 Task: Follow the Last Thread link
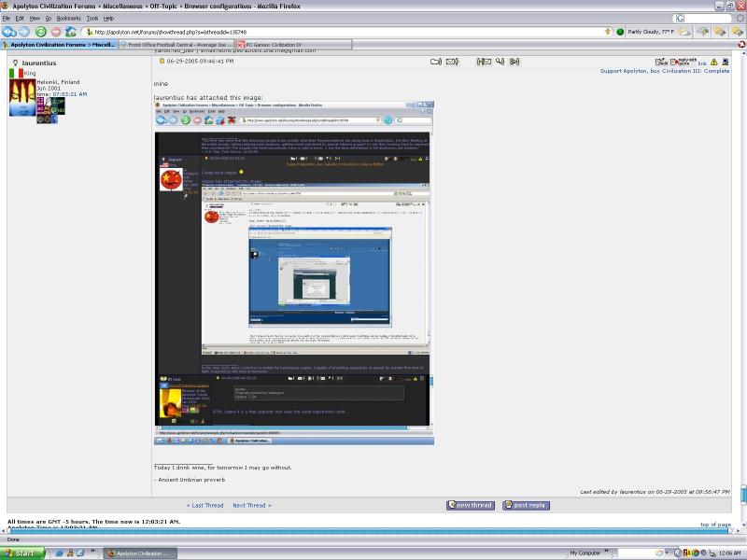pos(205,505)
